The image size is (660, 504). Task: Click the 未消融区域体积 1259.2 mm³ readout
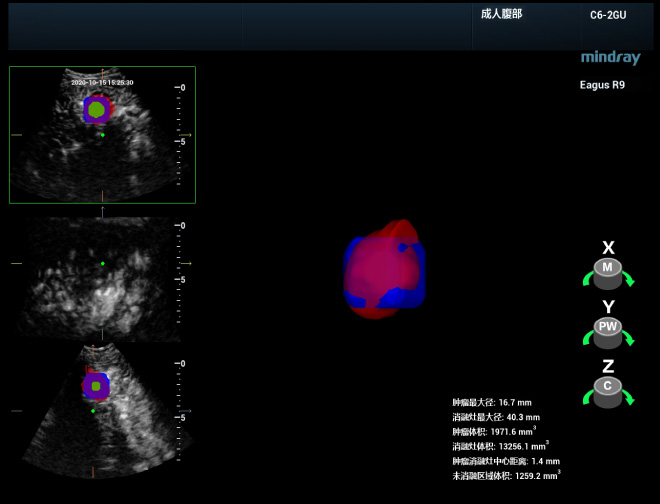pyautogui.click(x=506, y=476)
